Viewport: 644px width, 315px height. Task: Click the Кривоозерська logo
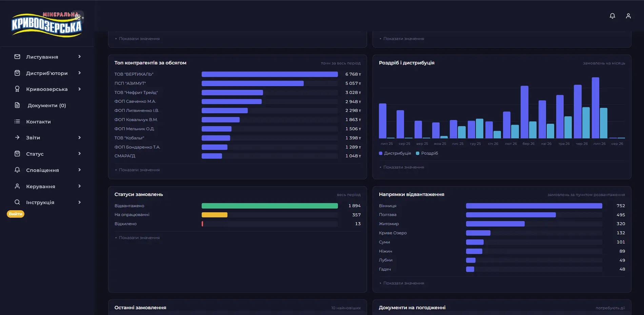[x=47, y=24]
